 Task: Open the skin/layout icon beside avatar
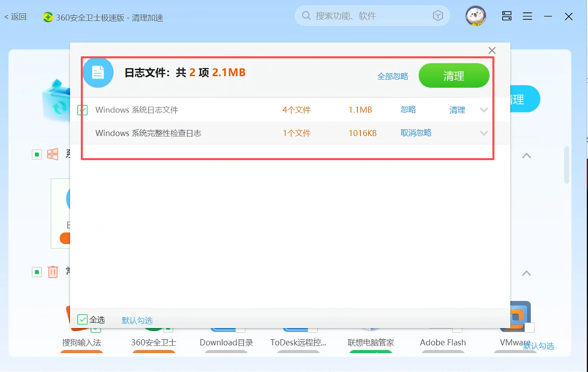(x=507, y=16)
